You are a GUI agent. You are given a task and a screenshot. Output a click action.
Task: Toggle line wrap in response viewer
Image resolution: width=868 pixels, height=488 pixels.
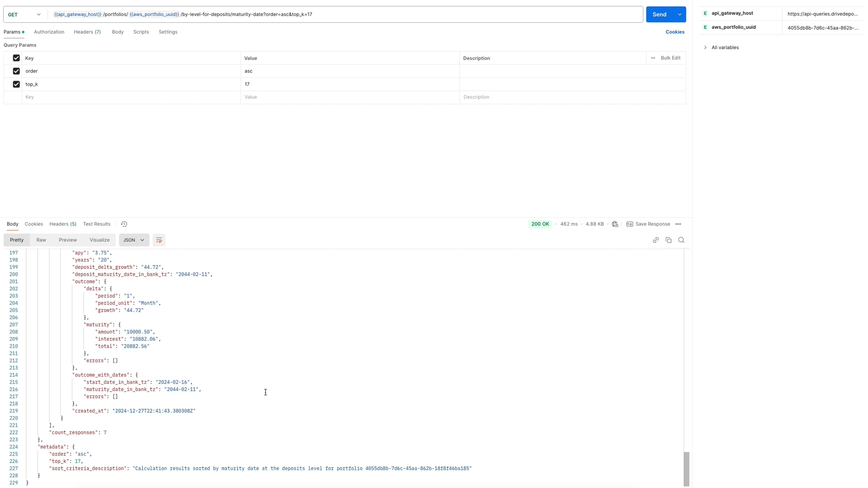pyautogui.click(x=159, y=240)
